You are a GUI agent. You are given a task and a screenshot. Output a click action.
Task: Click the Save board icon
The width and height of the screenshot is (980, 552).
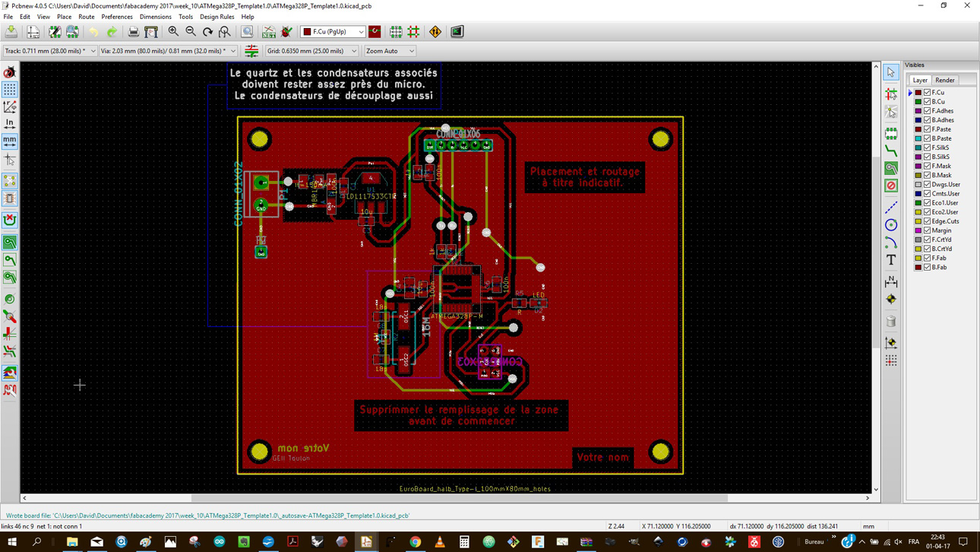click(x=11, y=32)
